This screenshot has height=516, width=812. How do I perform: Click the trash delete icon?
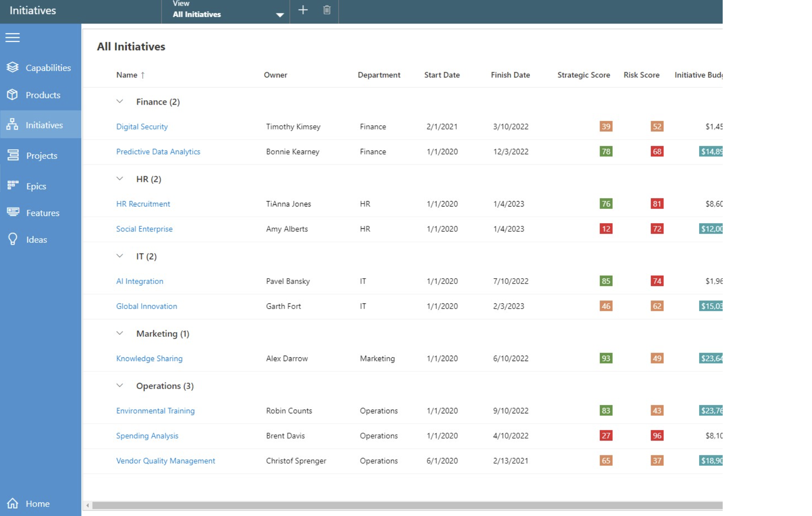[327, 10]
